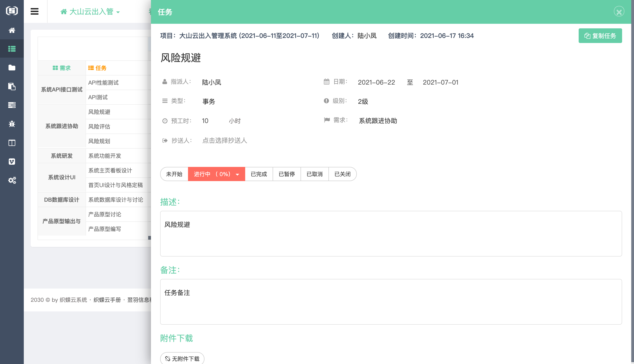Set task status to 未开始
This screenshot has width=634, height=364.
pos(174,174)
